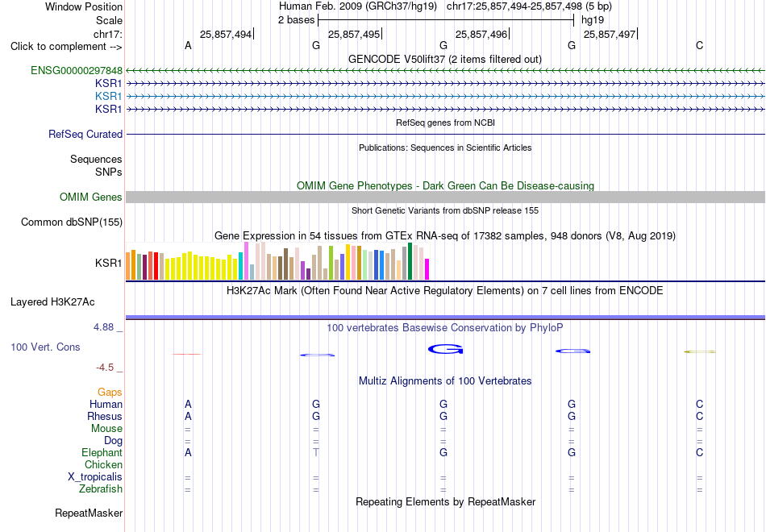Click the Scale label

pos(109,20)
